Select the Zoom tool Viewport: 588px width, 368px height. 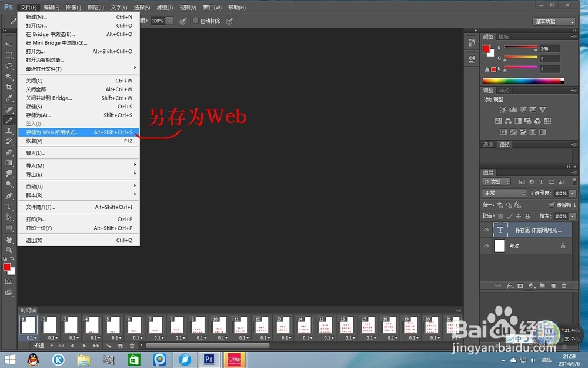point(9,250)
